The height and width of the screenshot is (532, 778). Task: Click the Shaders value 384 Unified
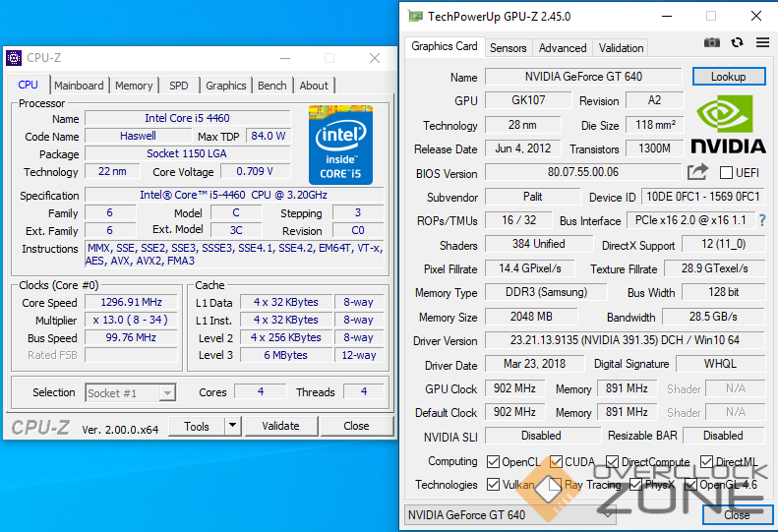539,244
